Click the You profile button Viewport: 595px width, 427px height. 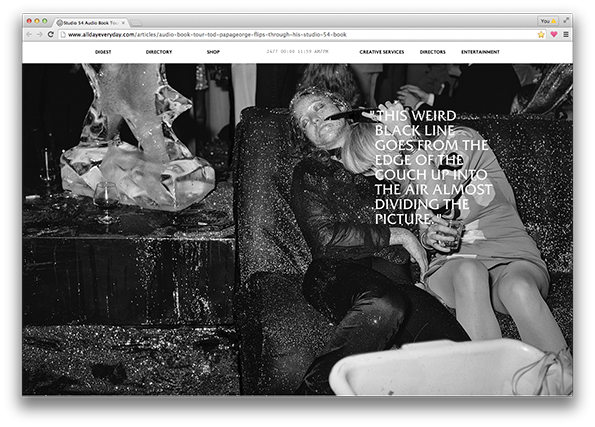548,21
